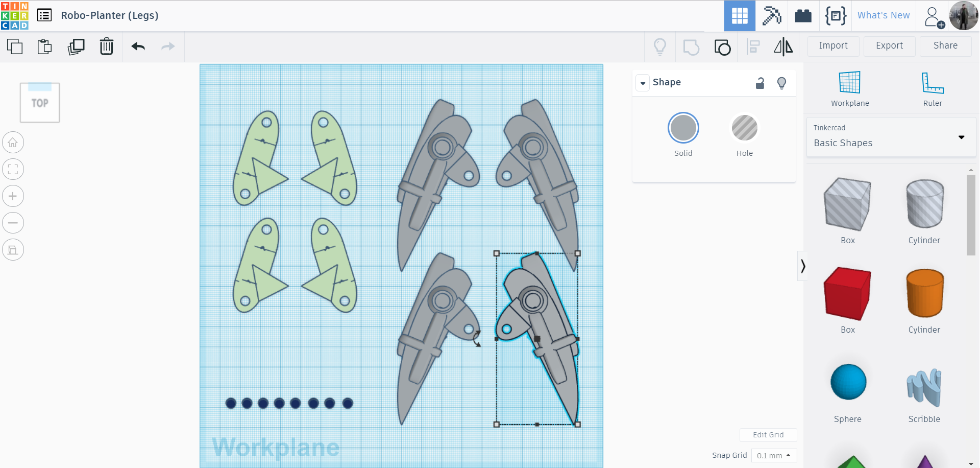Click the Home view button
The height and width of the screenshot is (468, 980).
pyautogui.click(x=13, y=143)
